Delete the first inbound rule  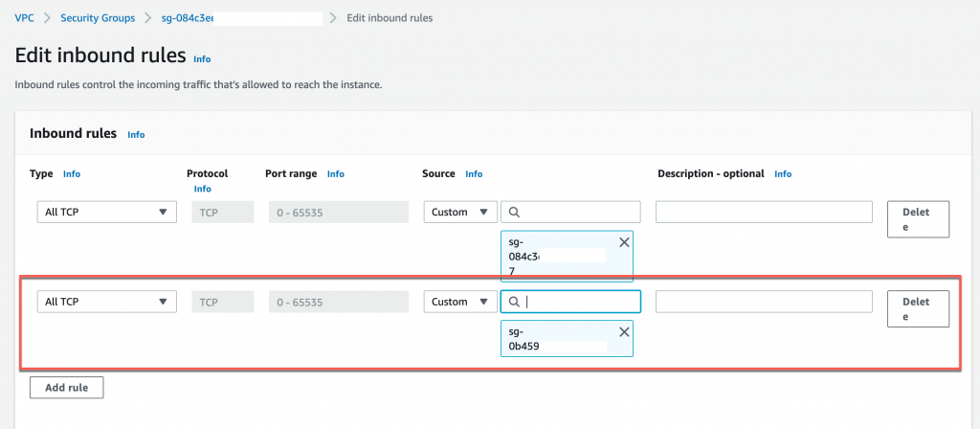click(918, 218)
